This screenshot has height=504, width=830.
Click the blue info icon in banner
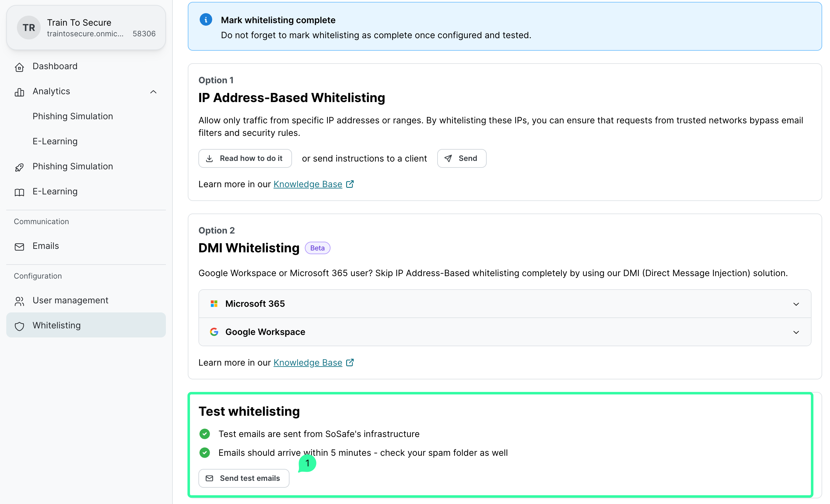coord(206,20)
